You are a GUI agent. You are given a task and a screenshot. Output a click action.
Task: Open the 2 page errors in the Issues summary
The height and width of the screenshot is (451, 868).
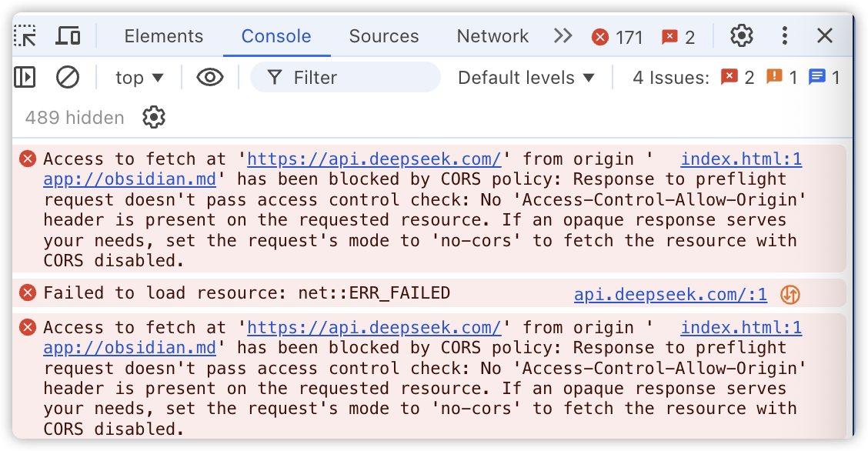pos(738,78)
